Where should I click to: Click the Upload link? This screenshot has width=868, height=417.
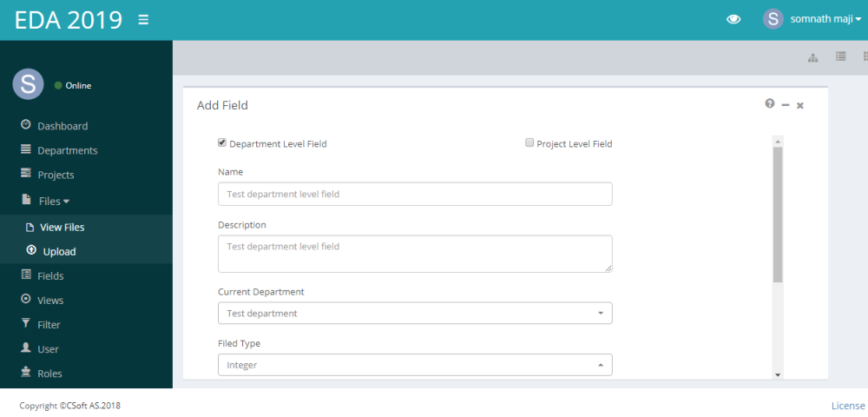point(59,252)
